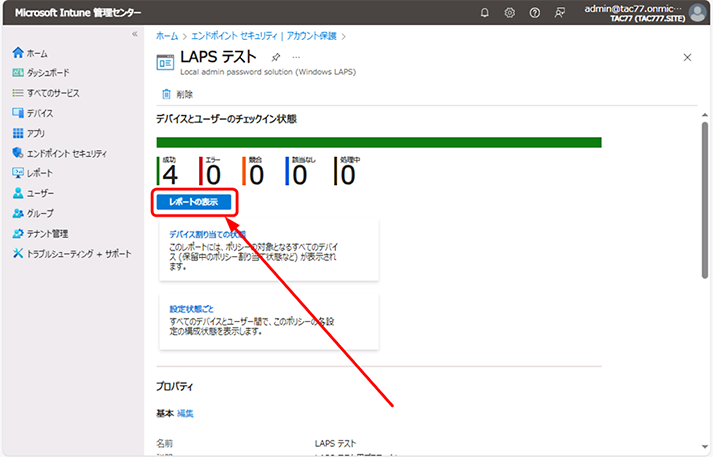Open the more options ellipsis by title
The height and width of the screenshot is (457, 713).
(296, 57)
